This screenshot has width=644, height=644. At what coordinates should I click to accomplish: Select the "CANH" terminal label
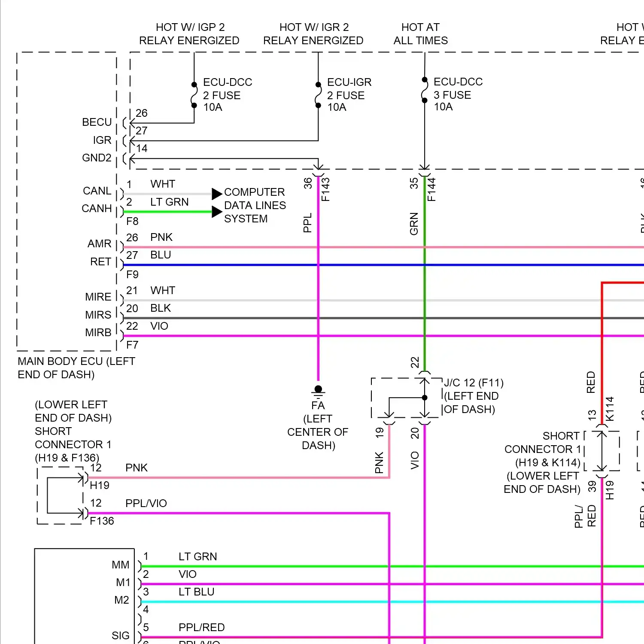point(97,209)
